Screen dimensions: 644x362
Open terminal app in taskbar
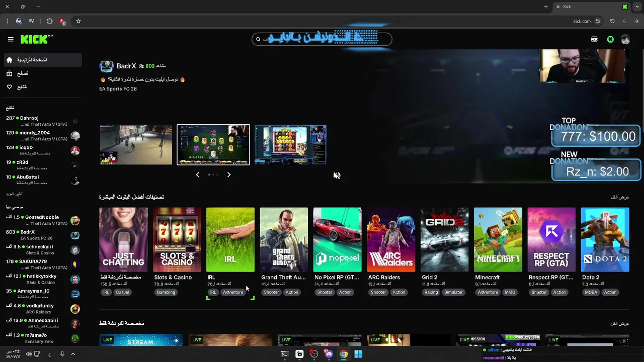[x=284, y=354]
